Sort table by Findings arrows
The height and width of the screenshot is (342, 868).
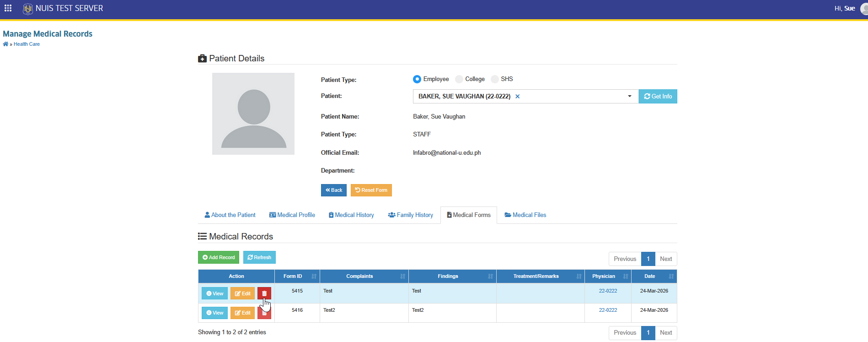[491, 277]
